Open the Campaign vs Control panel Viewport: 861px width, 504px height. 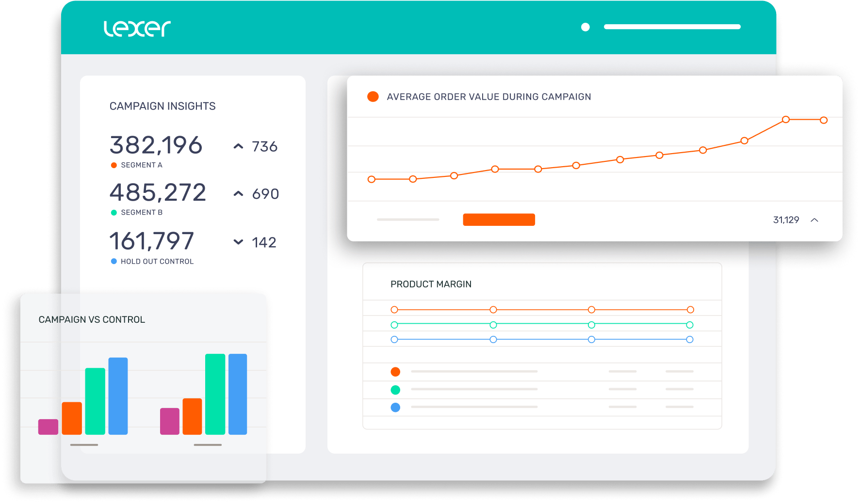[x=92, y=319]
